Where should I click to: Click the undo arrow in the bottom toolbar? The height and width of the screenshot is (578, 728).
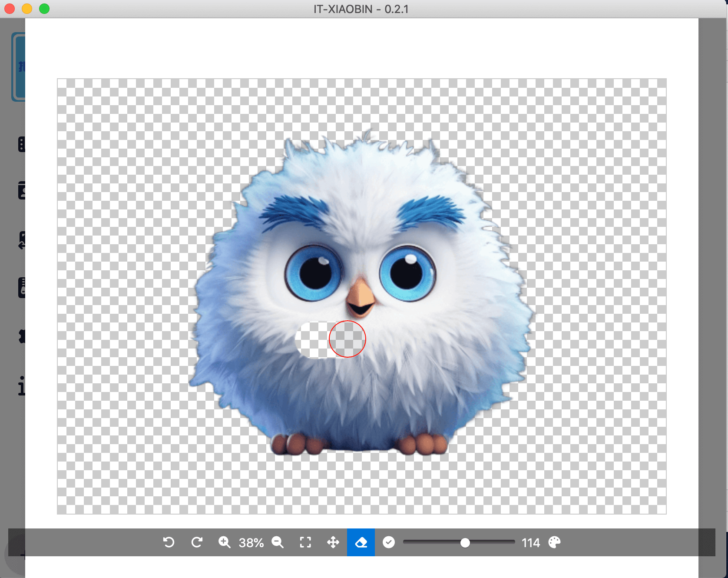click(169, 542)
